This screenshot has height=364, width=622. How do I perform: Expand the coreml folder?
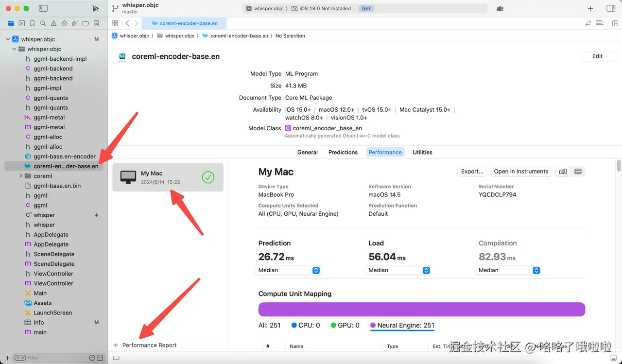[x=20, y=176]
